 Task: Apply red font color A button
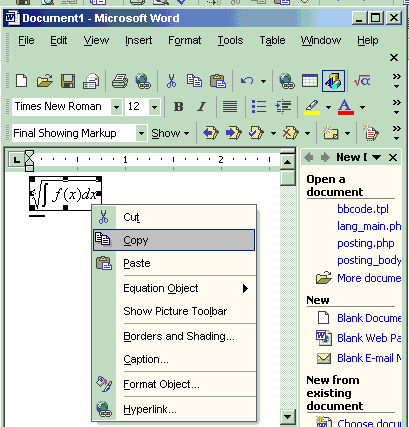(x=346, y=107)
